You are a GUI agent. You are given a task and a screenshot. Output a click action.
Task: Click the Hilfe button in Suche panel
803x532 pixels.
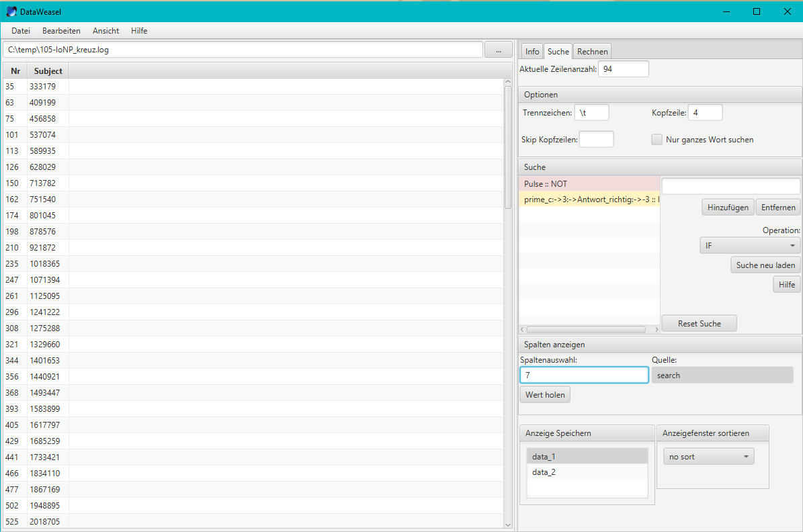pyautogui.click(x=787, y=285)
